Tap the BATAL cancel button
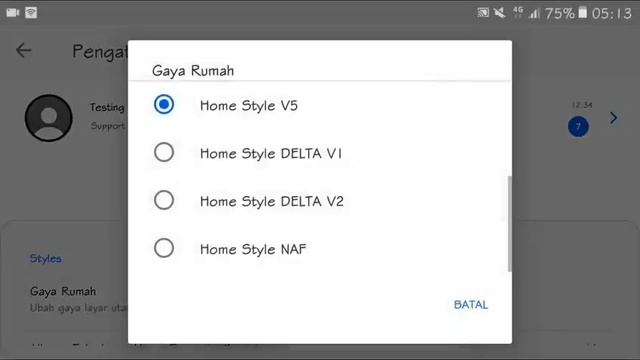The image size is (640, 360). [471, 304]
